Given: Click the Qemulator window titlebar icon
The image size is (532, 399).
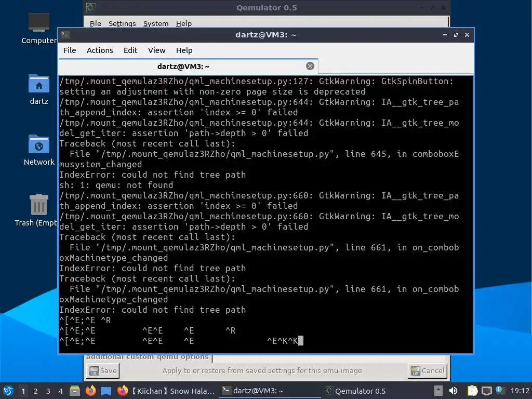Looking at the screenshot, I should (90, 7).
